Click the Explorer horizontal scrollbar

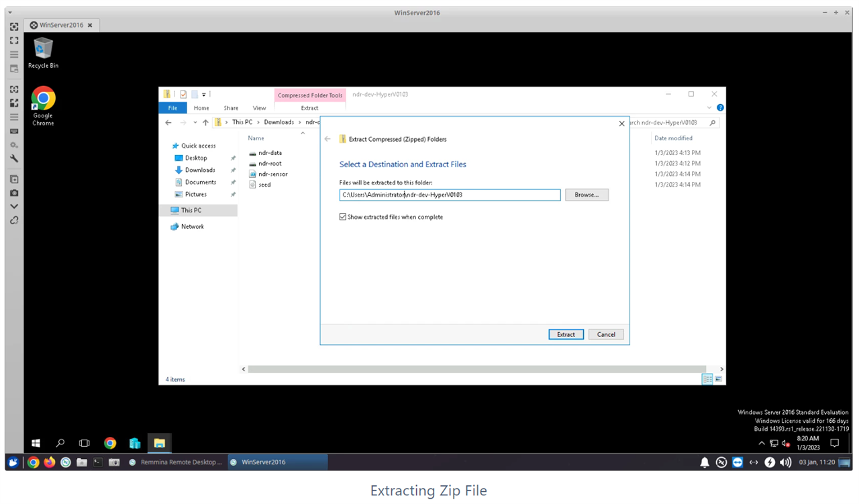(476, 369)
